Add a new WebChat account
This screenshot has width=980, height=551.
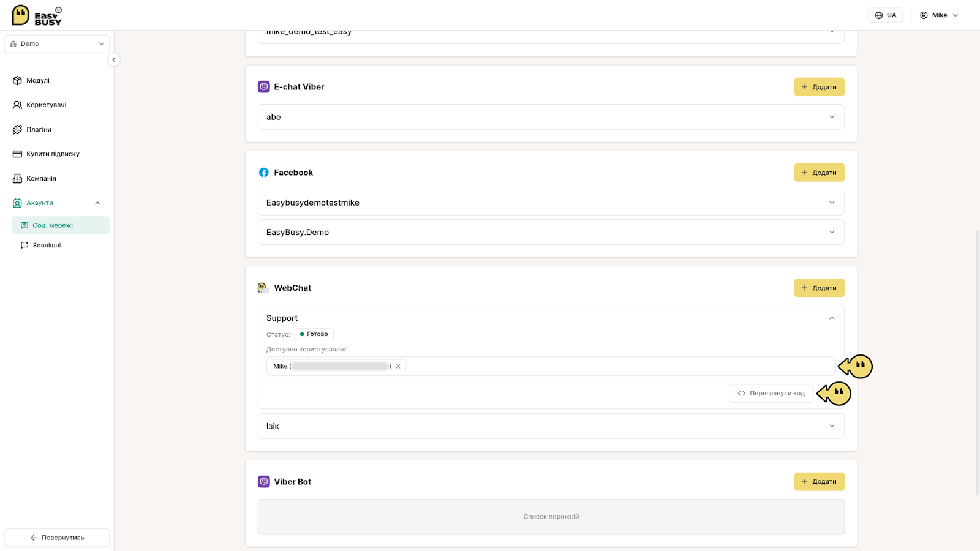pos(819,288)
